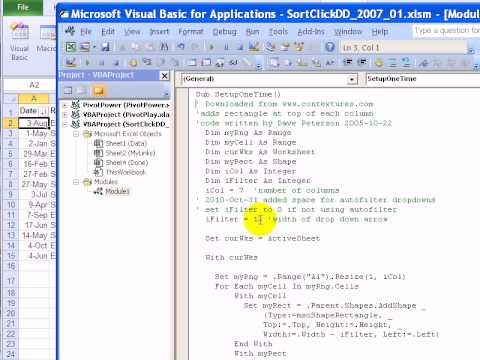Click the View Microsoft Excel icon in toolbar
The image size is (480, 360).
[x=70, y=47]
